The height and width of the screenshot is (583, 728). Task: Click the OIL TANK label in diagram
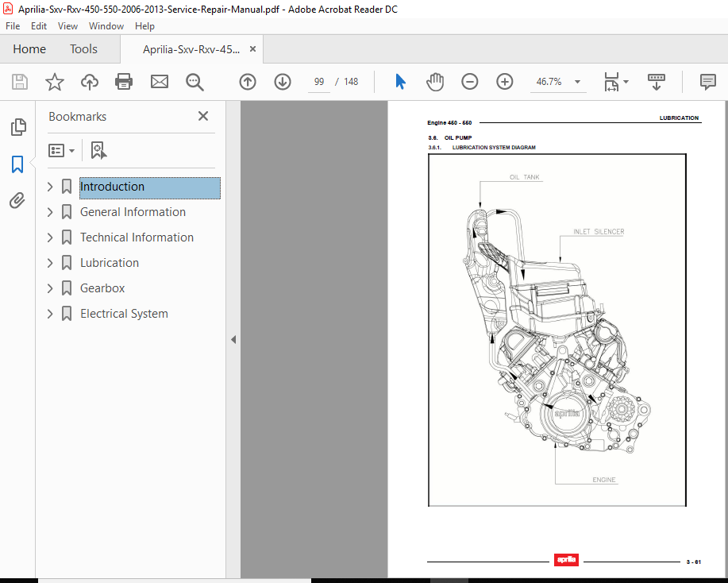click(x=524, y=177)
